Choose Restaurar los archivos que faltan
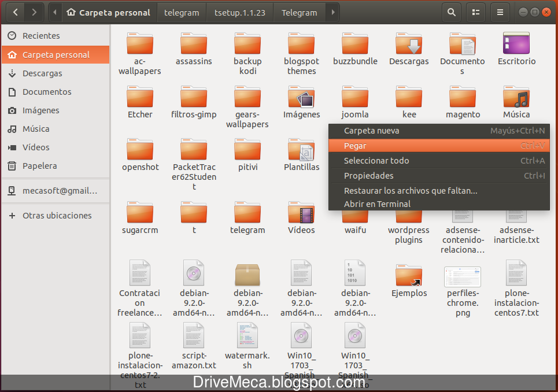 [439, 191]
